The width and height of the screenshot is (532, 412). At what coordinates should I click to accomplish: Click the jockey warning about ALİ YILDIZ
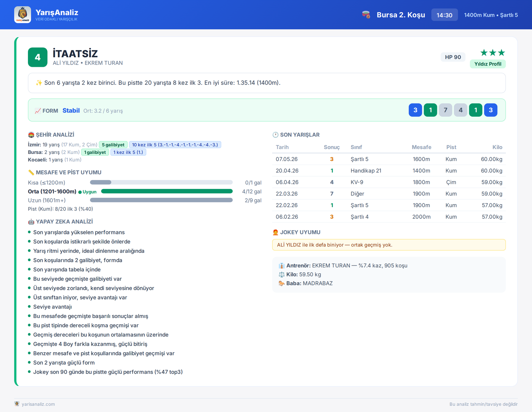coord(389,245)
